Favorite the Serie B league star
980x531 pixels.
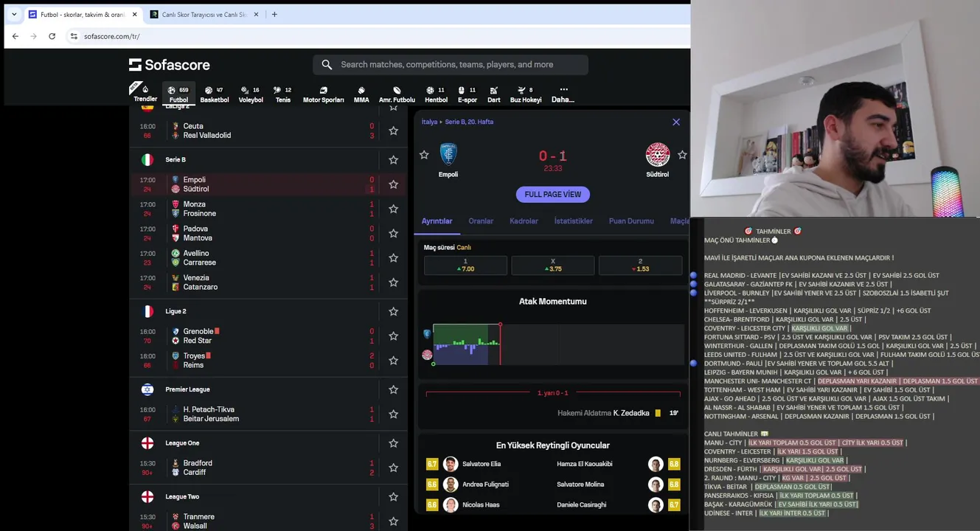[x=393, y=159]
